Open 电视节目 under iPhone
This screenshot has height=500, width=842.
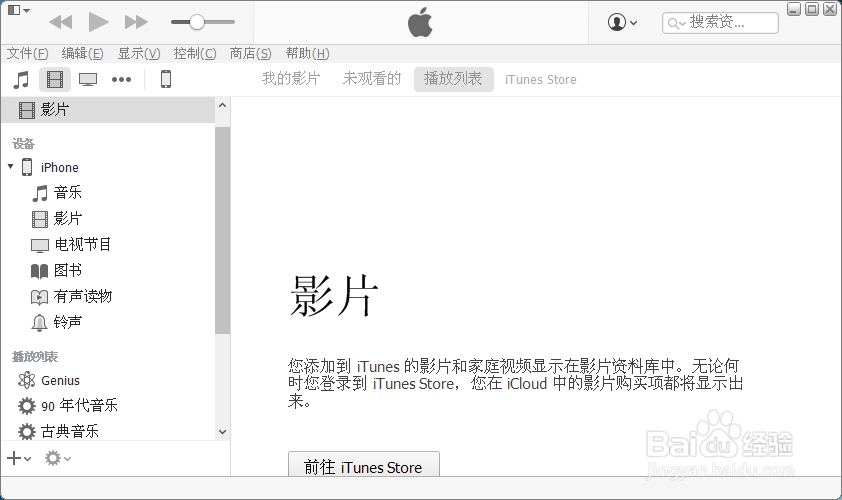(x=83, y=244)
